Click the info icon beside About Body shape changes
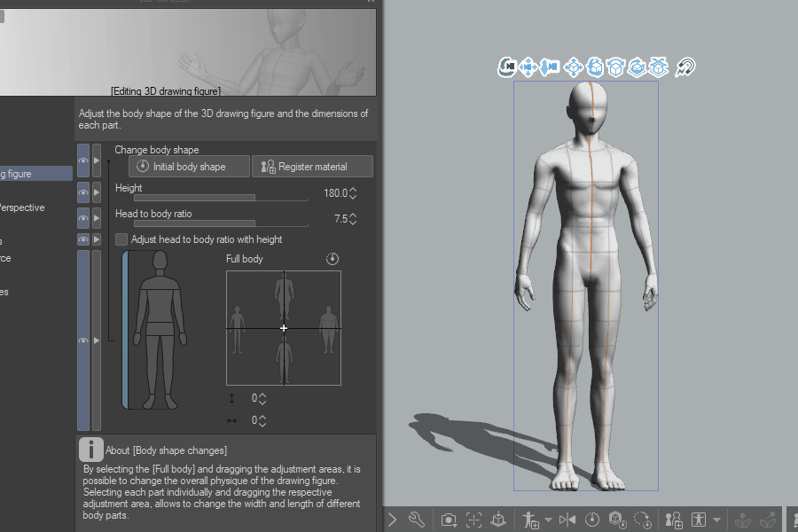Screen dimensions: 798x532 click(x=90, y=450)
